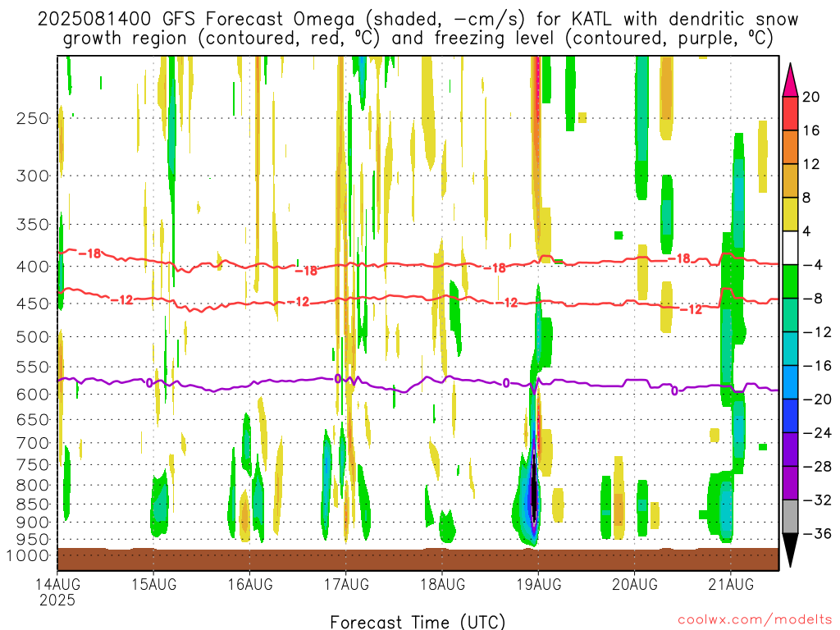Click the 21AUG date label
The height and width of the screenshot is (630, 840).
pos(731,584)
